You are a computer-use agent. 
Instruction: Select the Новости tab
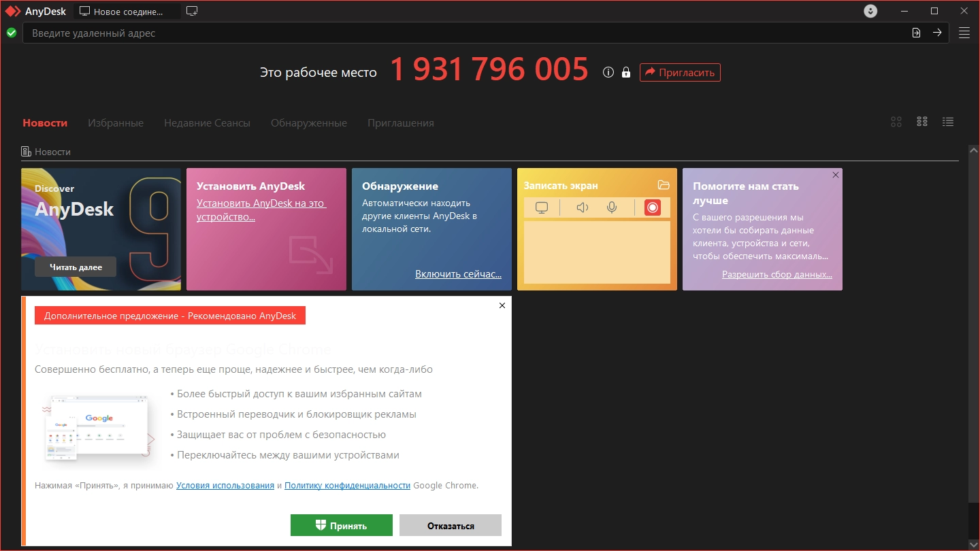[x=45, y=123]
